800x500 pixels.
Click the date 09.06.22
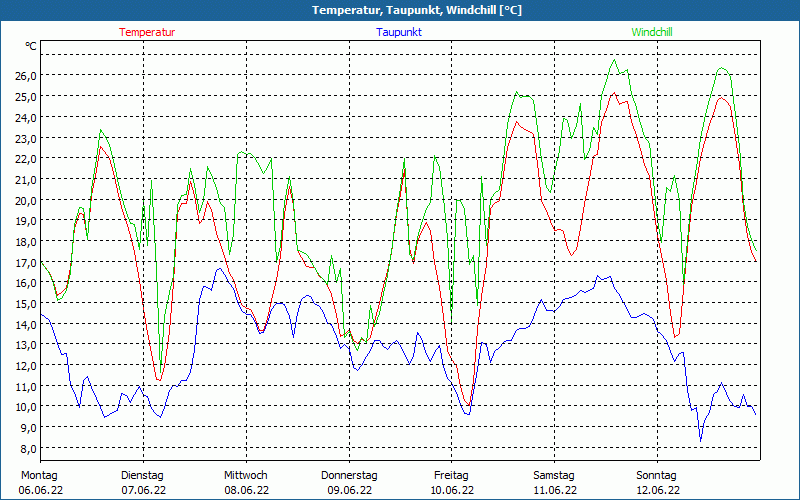(x=349, y=490)
